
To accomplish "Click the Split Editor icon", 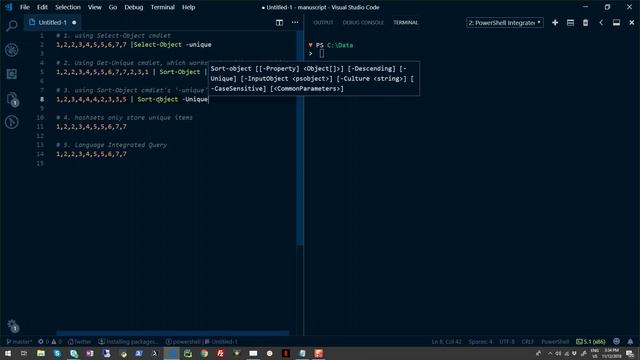I will click(x=279, y=22).
